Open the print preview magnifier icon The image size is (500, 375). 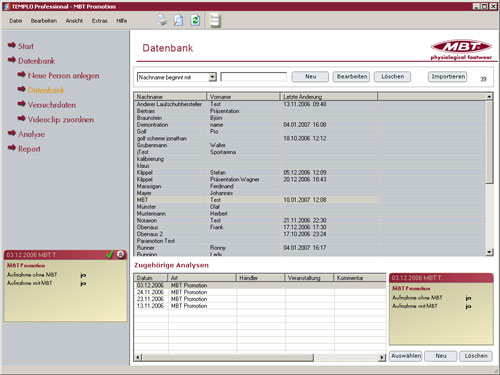click(x=178, y=20)
